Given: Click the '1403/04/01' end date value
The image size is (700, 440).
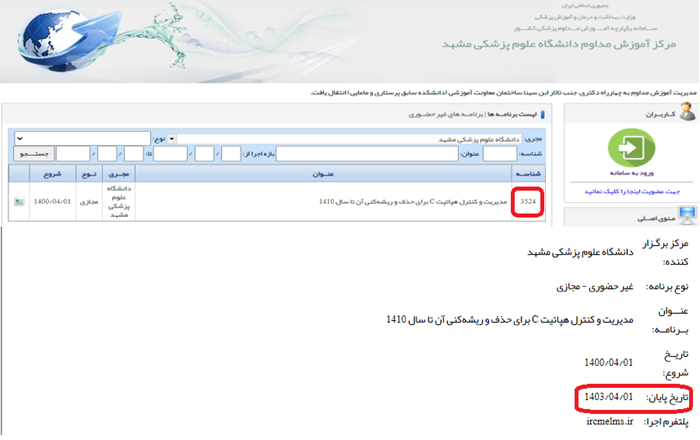Looking at the screenshot, I should (608, 397).
